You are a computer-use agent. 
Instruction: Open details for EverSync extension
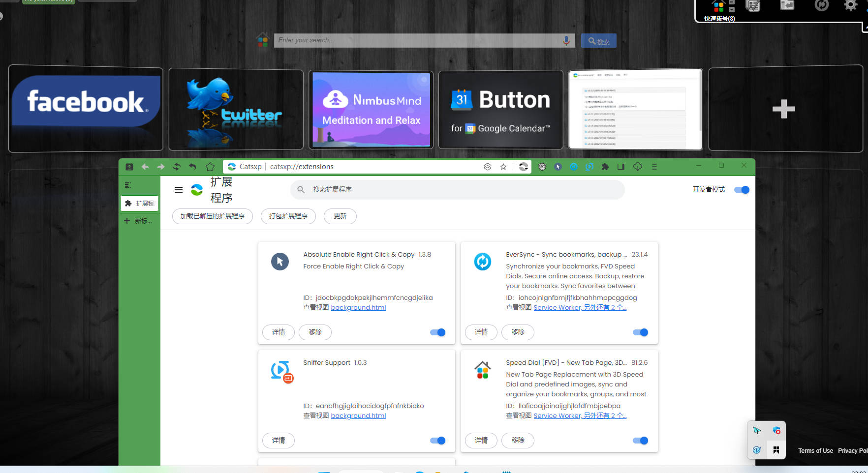(x=481, y=332)
